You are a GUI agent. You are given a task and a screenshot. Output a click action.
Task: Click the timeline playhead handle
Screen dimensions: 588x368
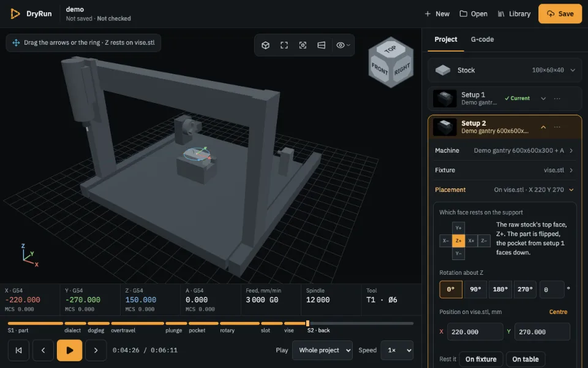[x=307, y=323]
